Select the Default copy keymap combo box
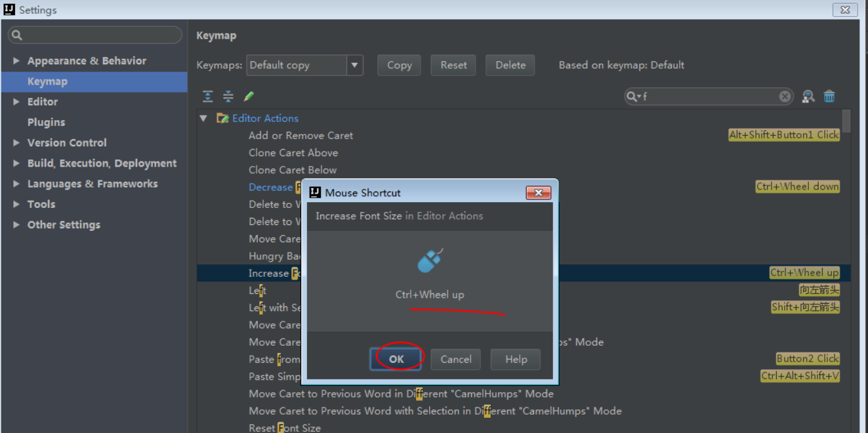868x433 pixels. pyautogui.click(x=304, y=65)
